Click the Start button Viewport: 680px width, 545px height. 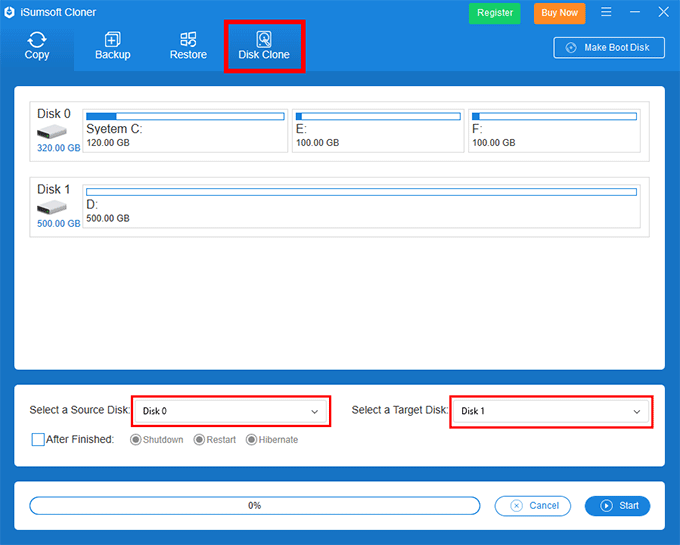618,506
